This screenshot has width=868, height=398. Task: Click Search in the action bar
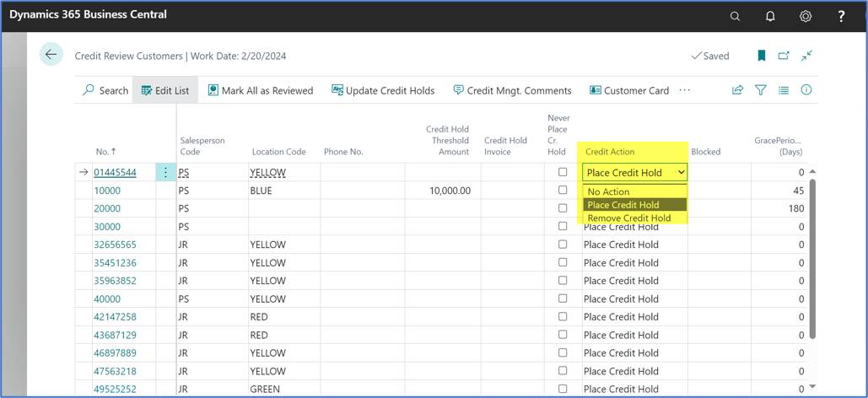click(x=105, y=90)
